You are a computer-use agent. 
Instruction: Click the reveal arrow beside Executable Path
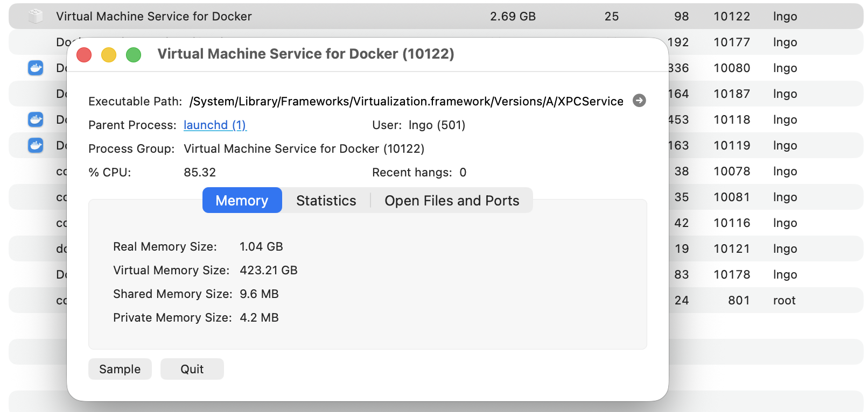click(639, 101)
